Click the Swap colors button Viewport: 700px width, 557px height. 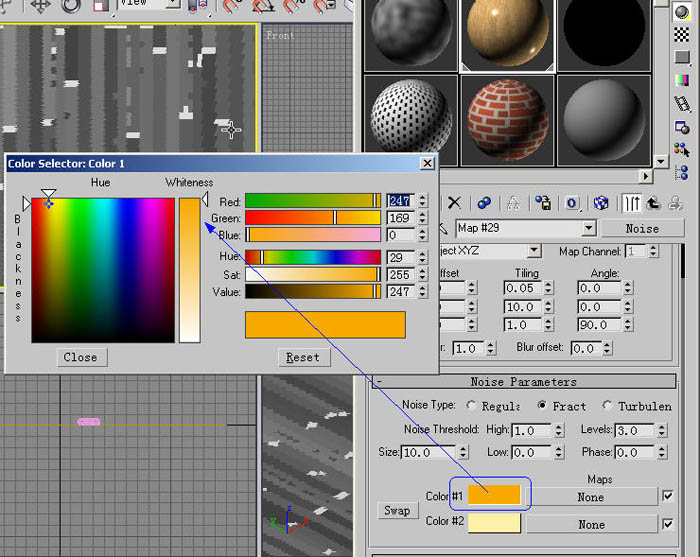tap(397, 510)
